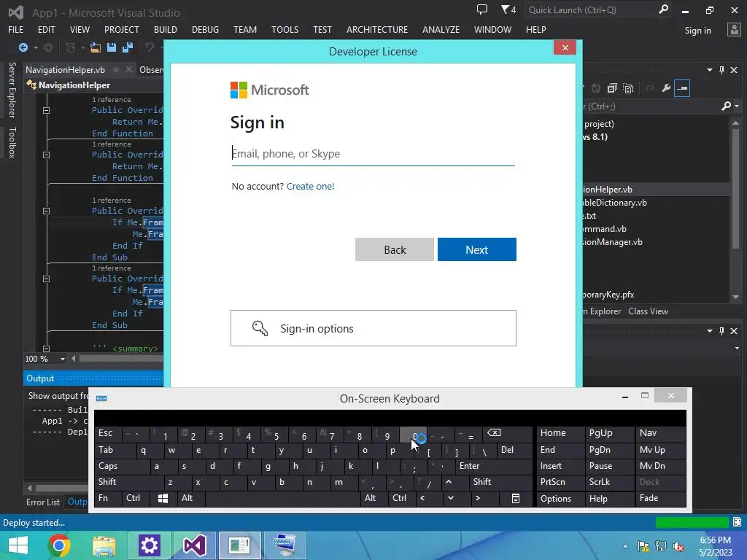
Task: Open the Navigate Backward history dropdown arrow
Action: (x=36, y=47)
